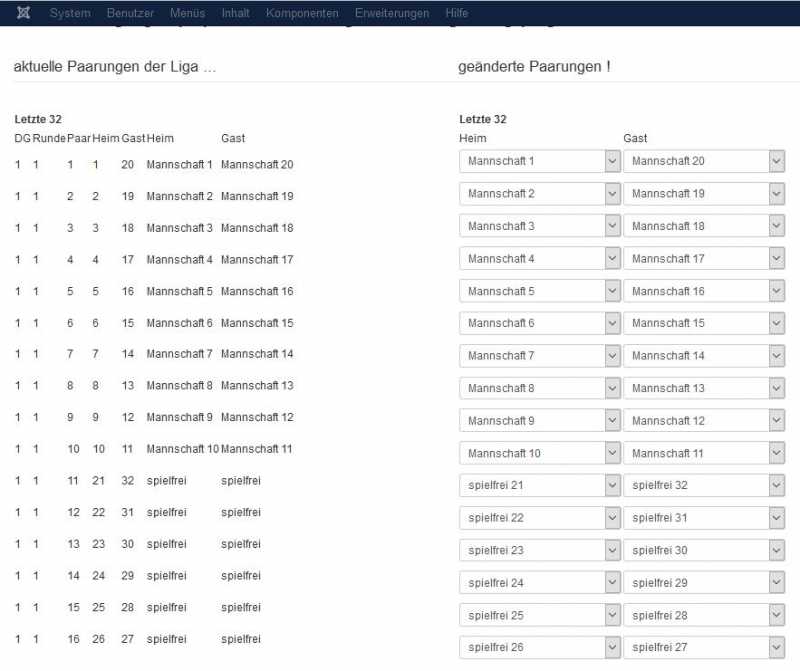The image size is (800, 671).
Task: Expand the Mannschaft 14 guest dropdown
Action: 704,356
